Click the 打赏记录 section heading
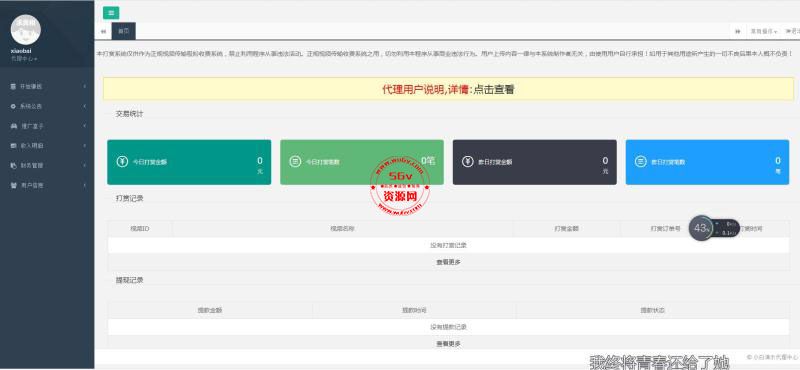Viewport: 800px width, 370px height. pyautogui.click(x=130, y=199)
